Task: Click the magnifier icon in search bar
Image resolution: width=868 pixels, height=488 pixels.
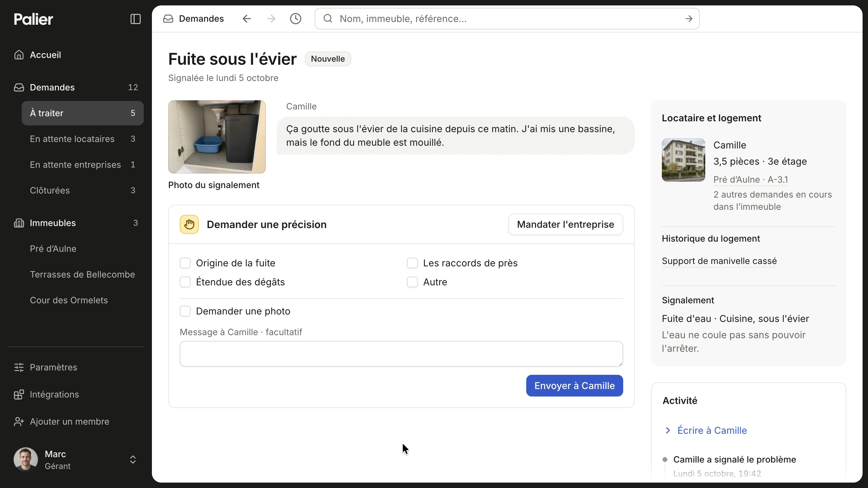Action: point(328,19)
